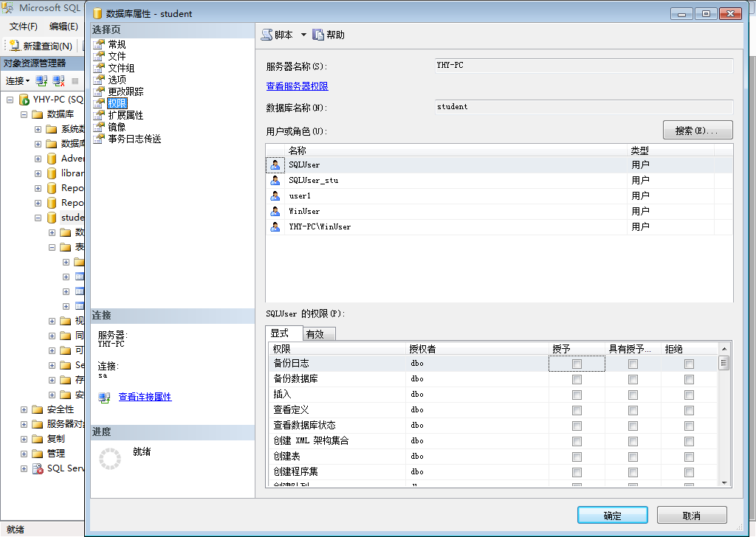The height and width of the screenshot is (537, 756).
Task: Select the 权限 page
Action: click(117, 103)
